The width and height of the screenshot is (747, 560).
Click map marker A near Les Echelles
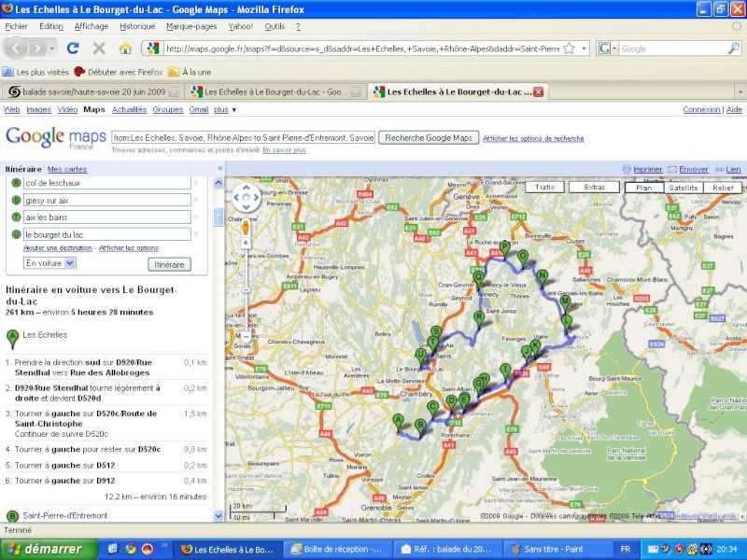coord(398,423)
